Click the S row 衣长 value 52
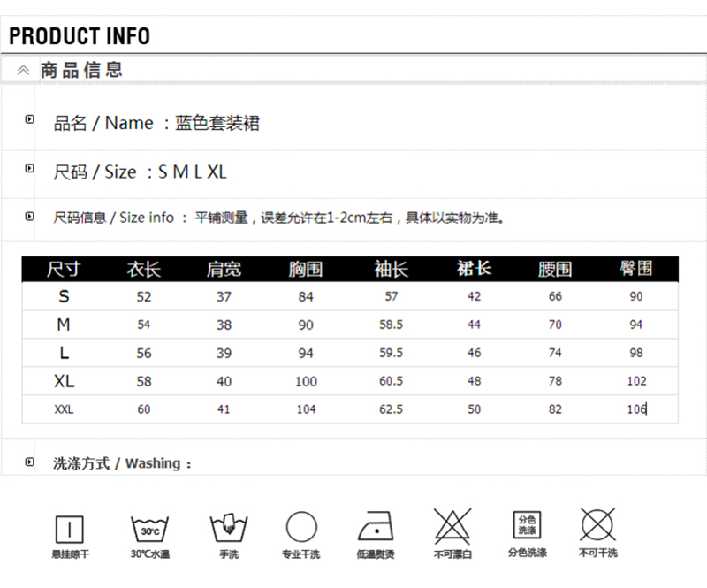Viewport: 707px width, 588px height. click(x=144, y=297)
